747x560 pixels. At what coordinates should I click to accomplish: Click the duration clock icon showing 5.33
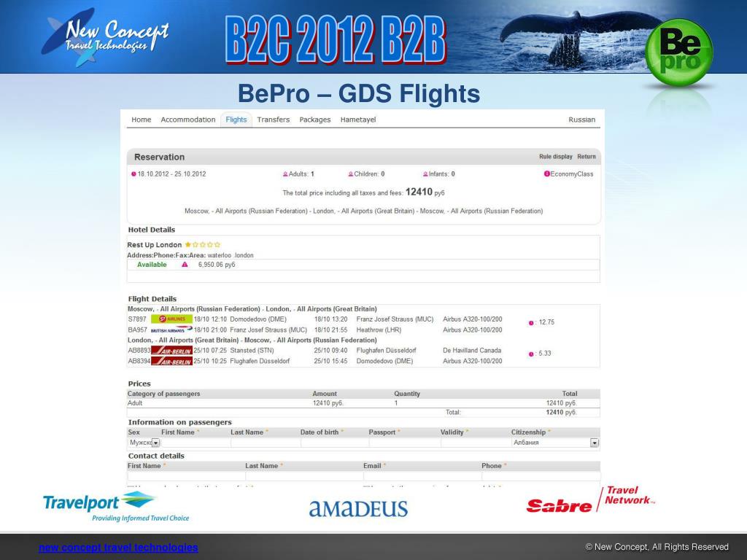click(x=531, y=354)
